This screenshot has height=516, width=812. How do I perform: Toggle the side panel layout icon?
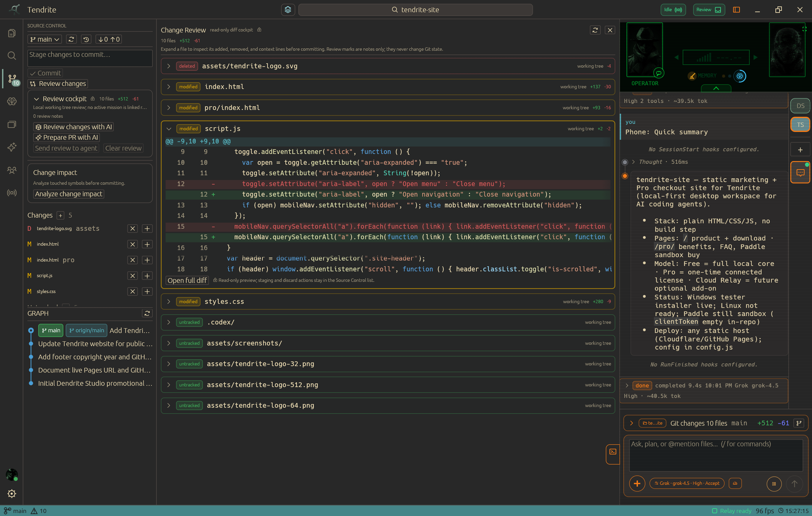(736, 10)
